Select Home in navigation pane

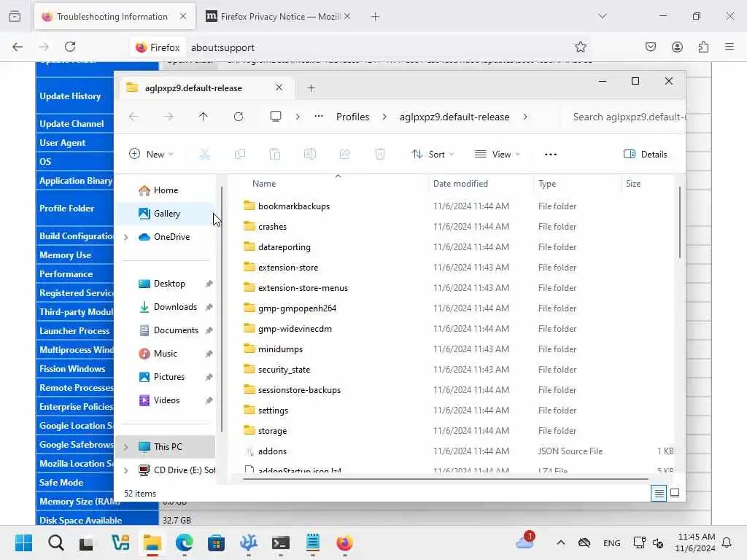coord(166,190)
